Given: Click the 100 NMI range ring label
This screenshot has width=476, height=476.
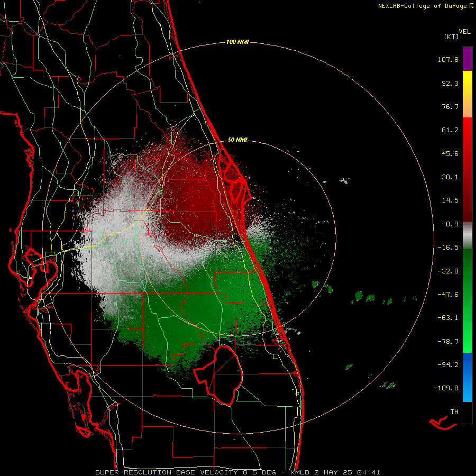Looking at the screenshot, I should click(x=237, y=42).
